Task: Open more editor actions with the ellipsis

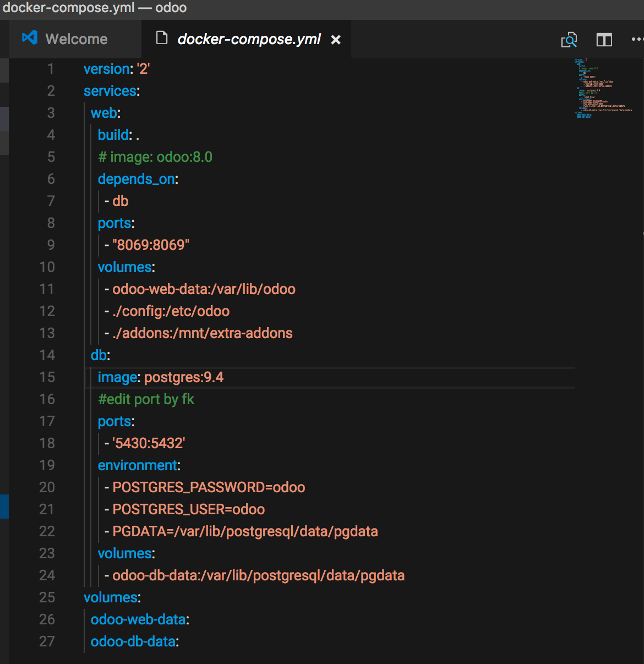Action: 637,39
